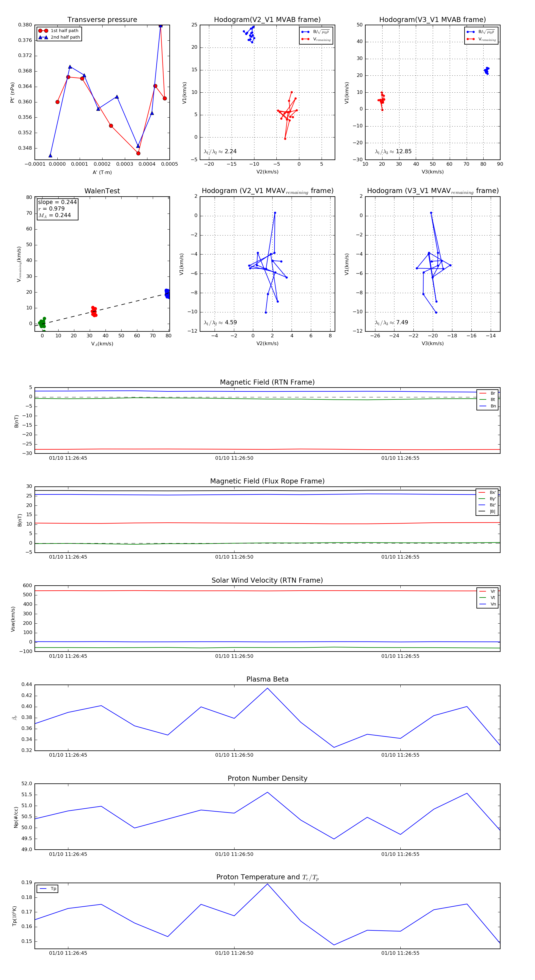Click 'Hodogram(V2_V1 MVAB frame)' title

[x=267, y=20]
